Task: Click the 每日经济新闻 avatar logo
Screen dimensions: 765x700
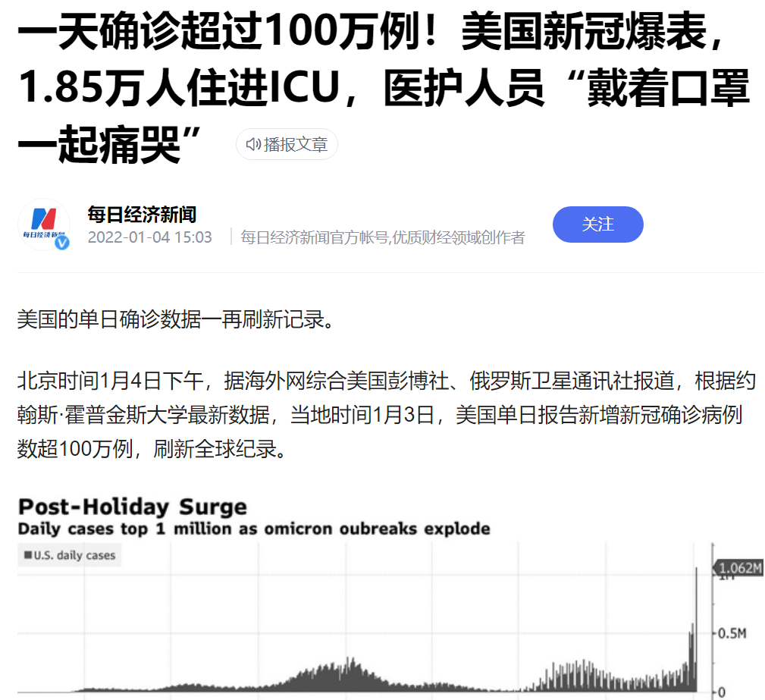Action: click(43, 224)
